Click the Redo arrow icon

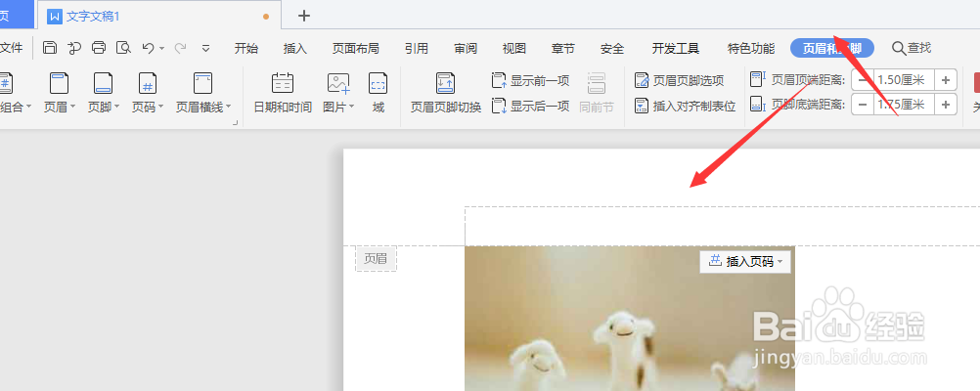tap(181, 48)
